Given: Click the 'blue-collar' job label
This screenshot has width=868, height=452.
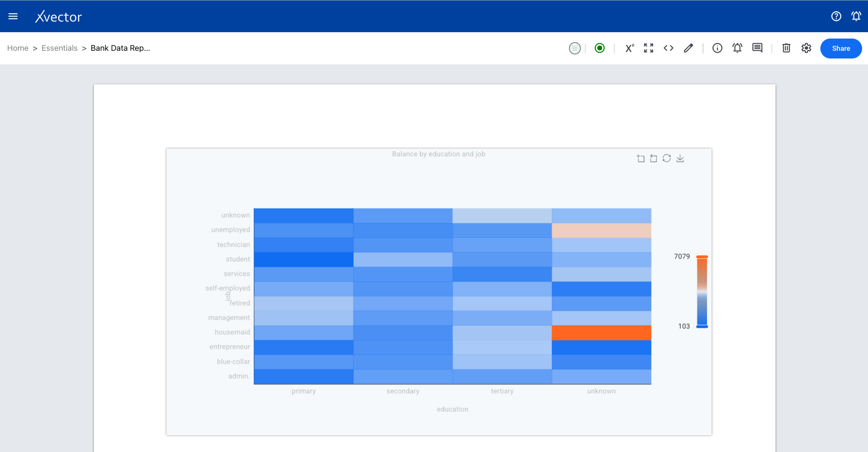Looking at the screenshot, I should (x=233, y=362).
